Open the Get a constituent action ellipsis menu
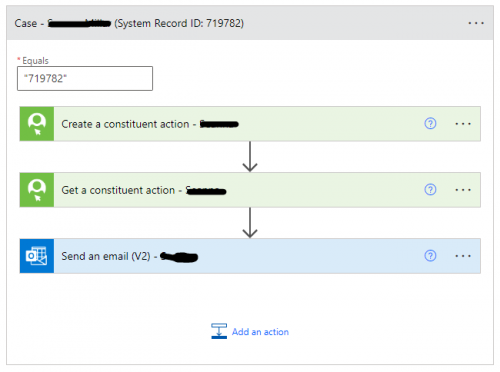The width and height of the screenshot is (500, 372). coord(463,190)
